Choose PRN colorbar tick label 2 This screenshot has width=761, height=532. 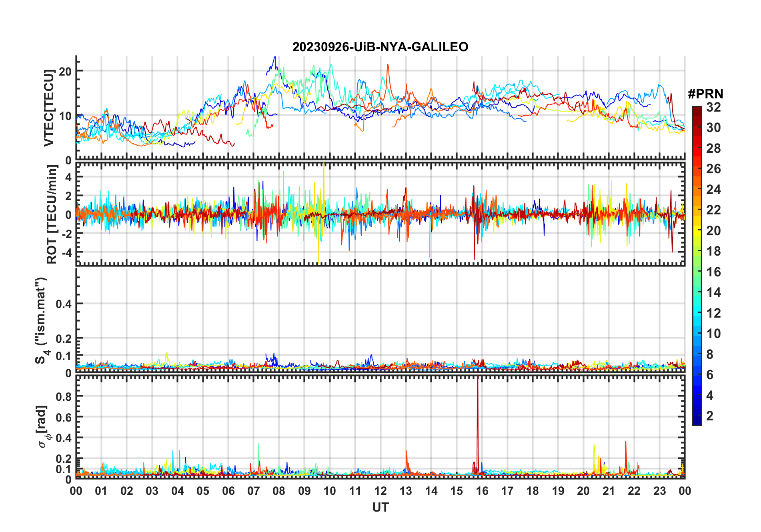(x=710, y=416)
